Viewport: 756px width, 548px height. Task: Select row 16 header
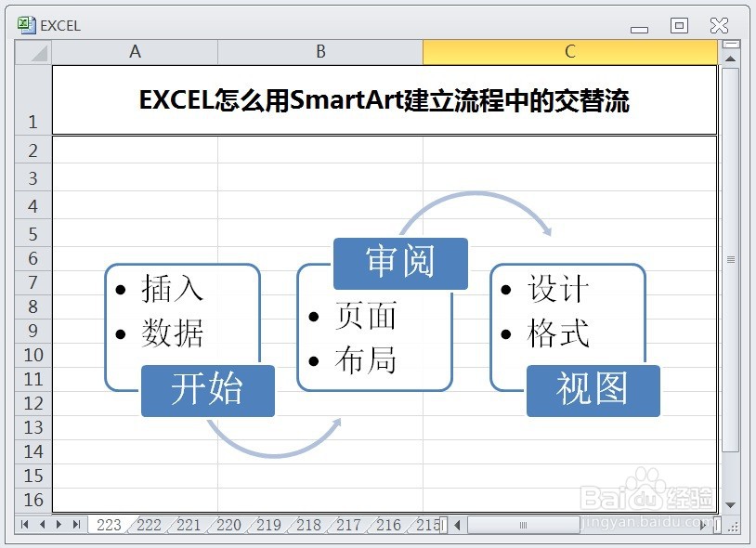click(33, 500)
